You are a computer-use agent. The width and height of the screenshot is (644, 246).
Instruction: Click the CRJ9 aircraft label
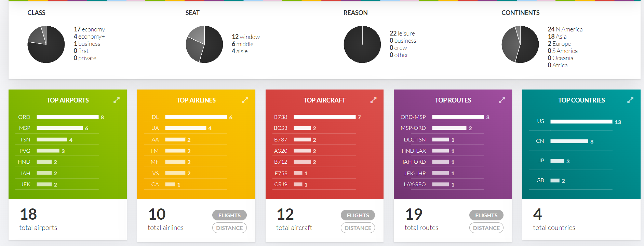coord(281,184)
